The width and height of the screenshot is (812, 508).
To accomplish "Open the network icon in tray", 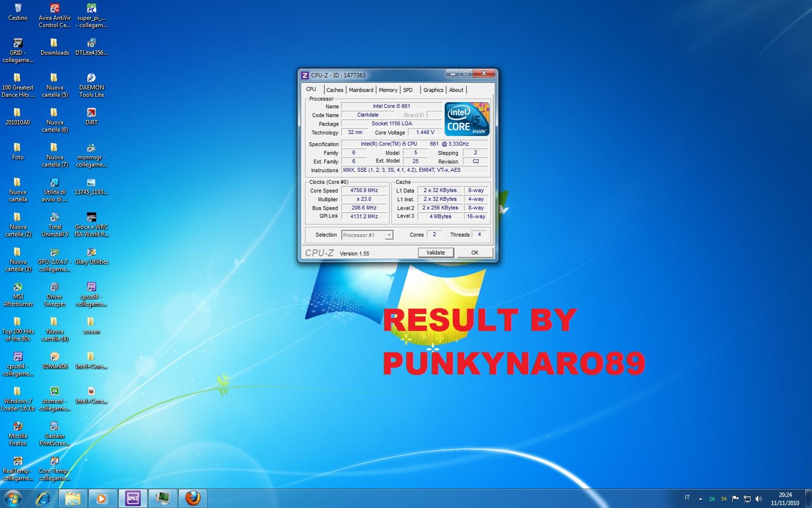I will (747, 499).
